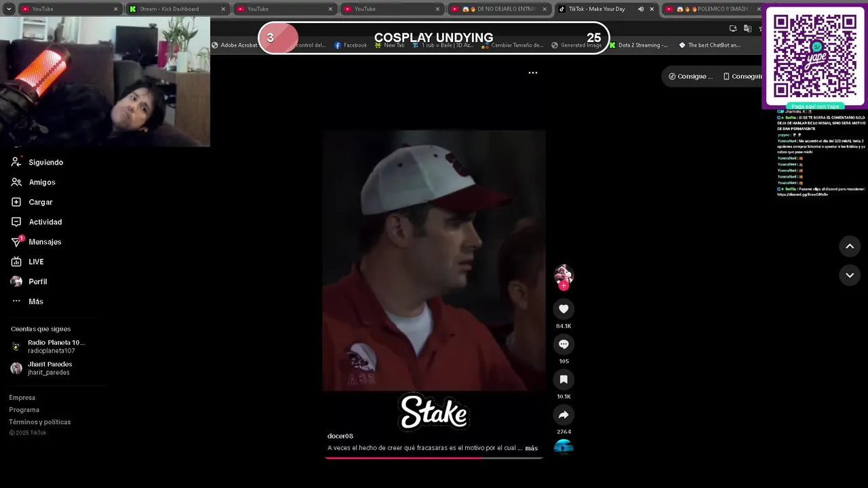Like the video with the heart icon
Image resolution: width=868 pixels, height=488 pixels.
pyautogui.click(x=564, y=309)
